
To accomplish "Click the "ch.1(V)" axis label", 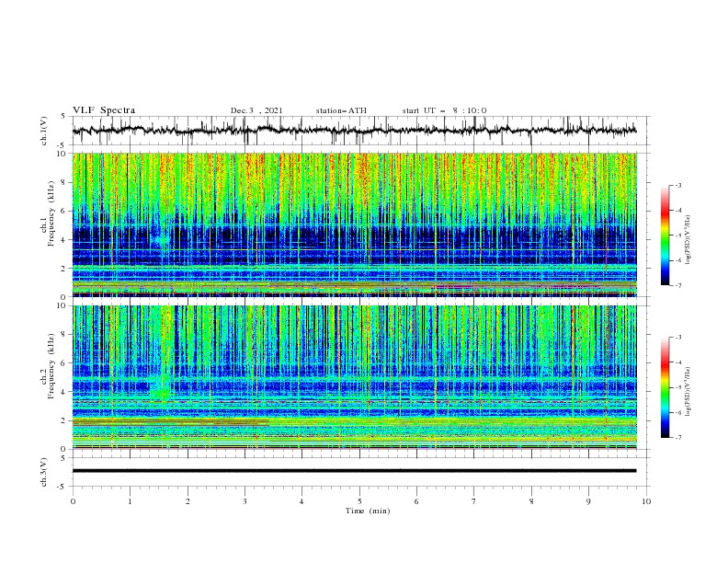I will pyautogui.click(x=44, y=131).
